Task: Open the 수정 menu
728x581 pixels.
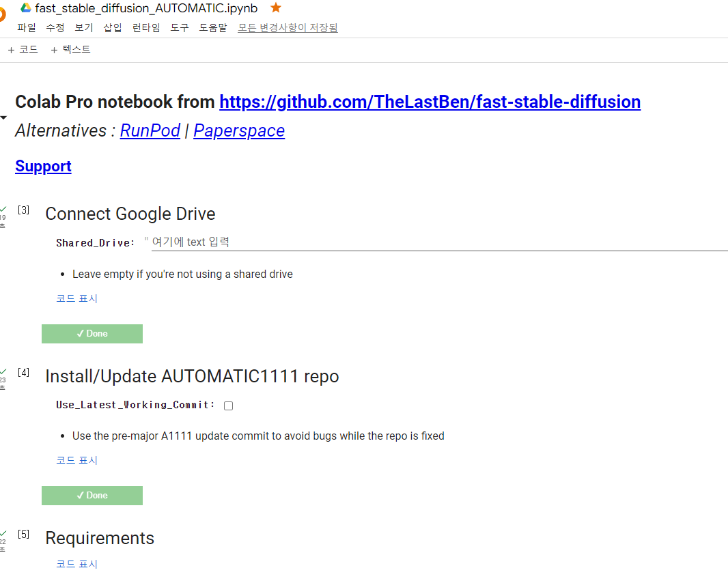Action: pyautogui.click(x=55, y=28)
